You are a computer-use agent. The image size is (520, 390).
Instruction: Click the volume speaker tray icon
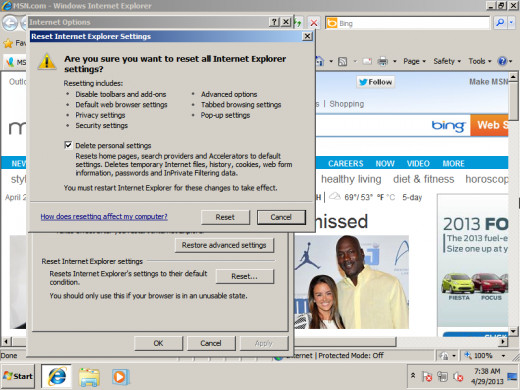tap(458, 377)
